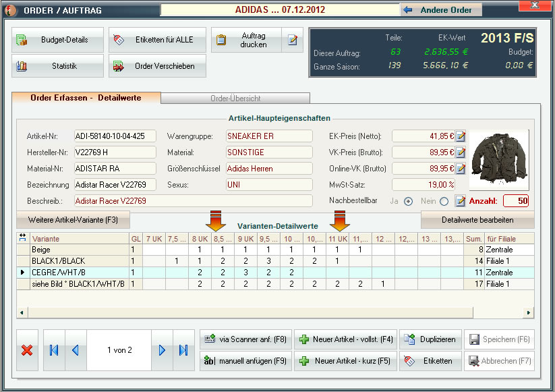This screenshot has width=555, height=392.
Task: Click via Scanner anf. (F8) button
Action: [x=245, y=339]
